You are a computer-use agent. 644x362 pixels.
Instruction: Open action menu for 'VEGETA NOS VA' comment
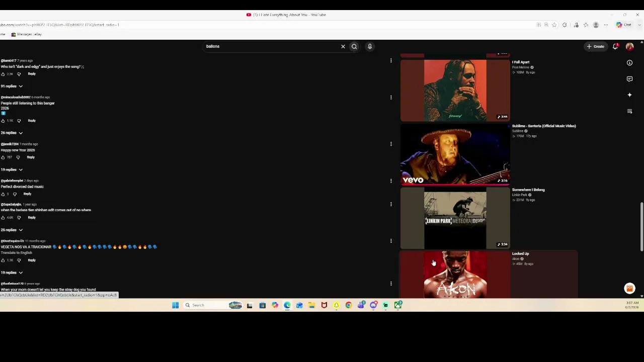tap(391, 241)
